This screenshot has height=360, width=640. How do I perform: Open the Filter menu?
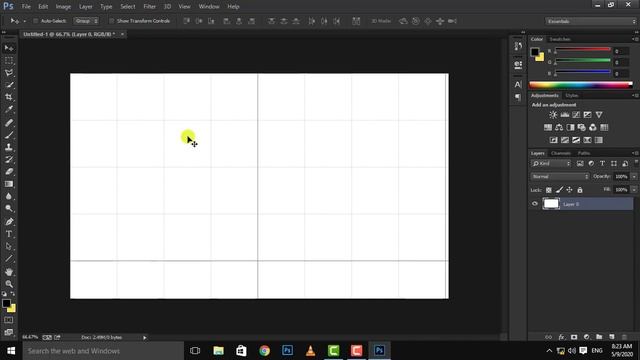(149, 7)
